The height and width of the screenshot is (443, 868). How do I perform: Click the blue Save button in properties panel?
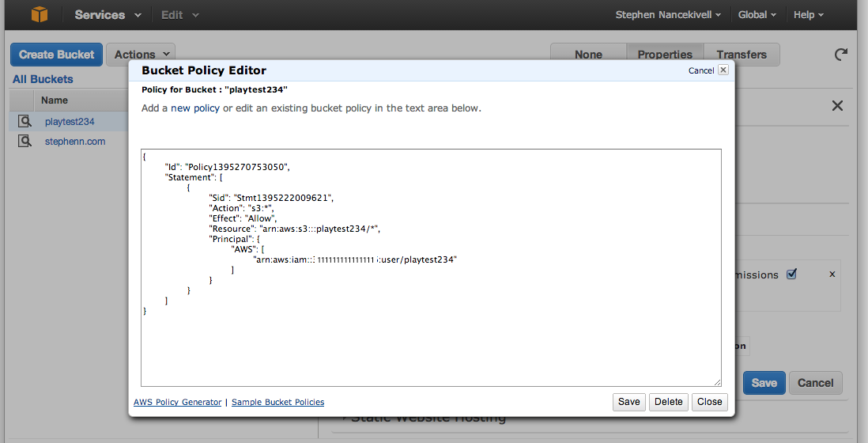point(764,383)
